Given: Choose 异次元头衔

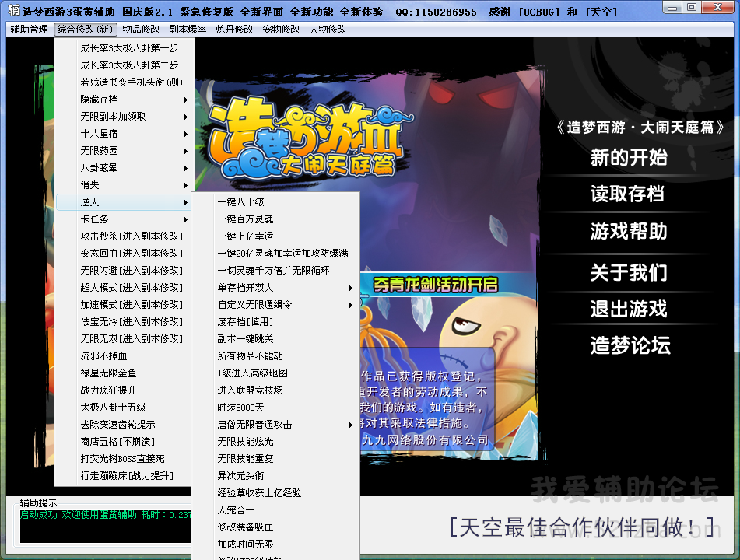Looking at the screenshot, I should point(275,475).
